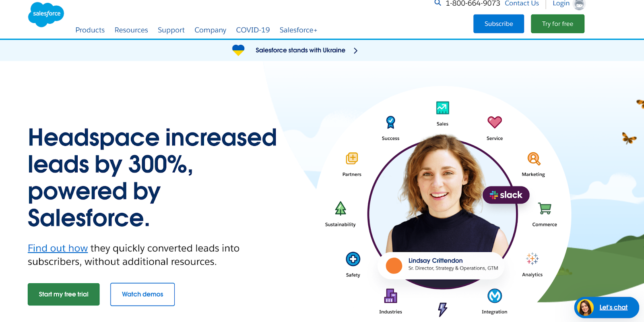Select the Integration MuleSoft icon
Viewport: 644px width, 322px height.
click(495, 296)
